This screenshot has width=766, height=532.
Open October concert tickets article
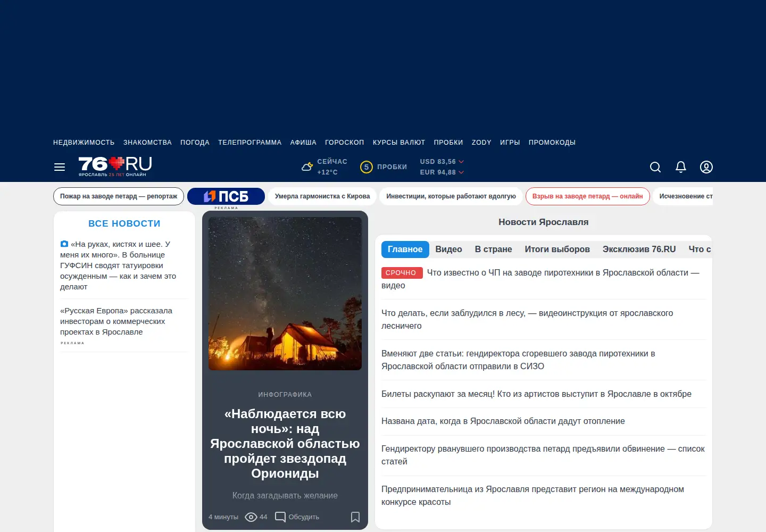(x=536, y=394)
